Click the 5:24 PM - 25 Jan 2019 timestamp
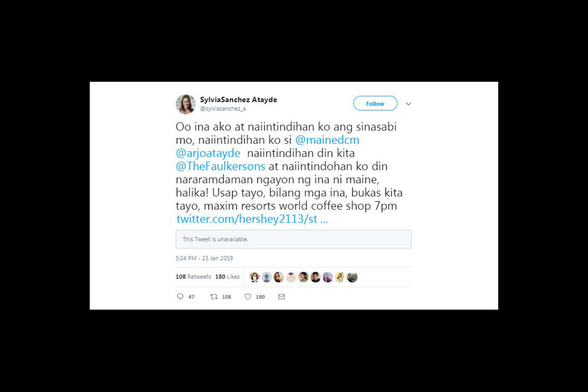The image size is (588, 392). [204, 258]
